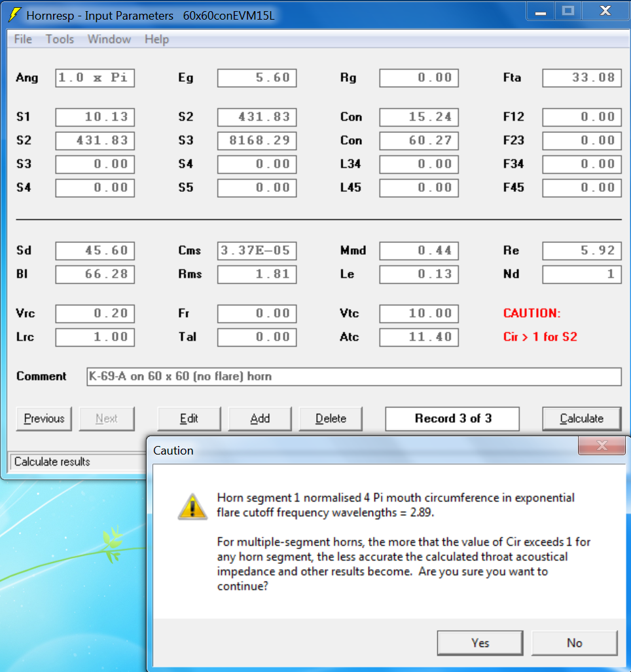
Task: Open the Tools menu
Action: tap(60, 39)
